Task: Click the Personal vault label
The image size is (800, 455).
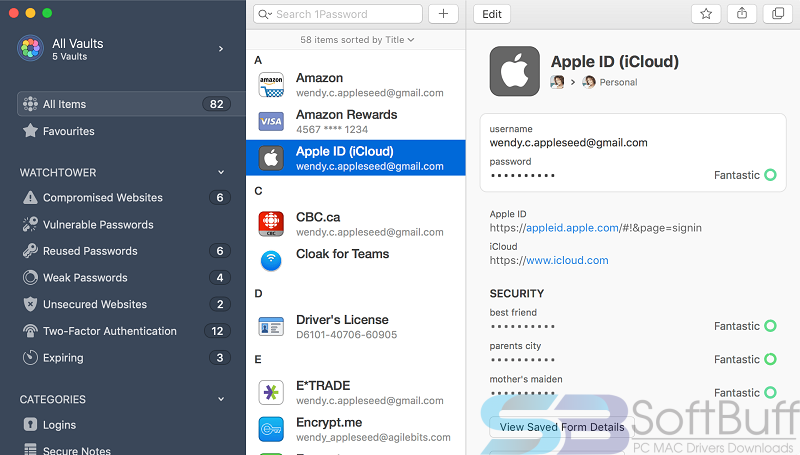Action: (x=618, y=82)
